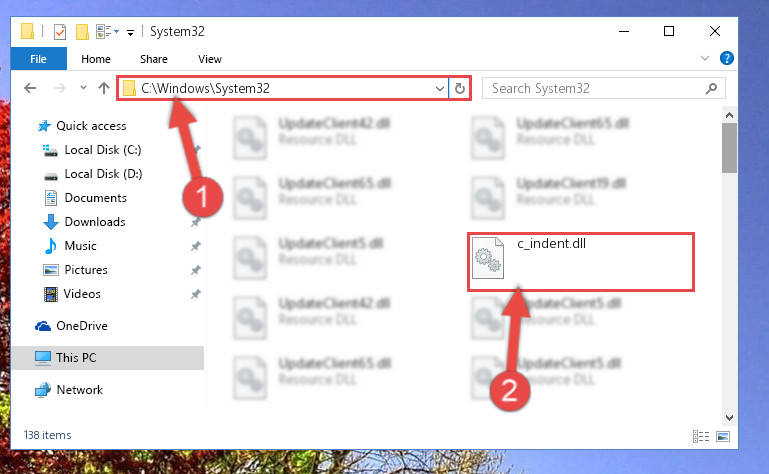Click the New folder icon in quick toolbar
Viewport: 769px width, 474px height.
[x=82, y=32]
